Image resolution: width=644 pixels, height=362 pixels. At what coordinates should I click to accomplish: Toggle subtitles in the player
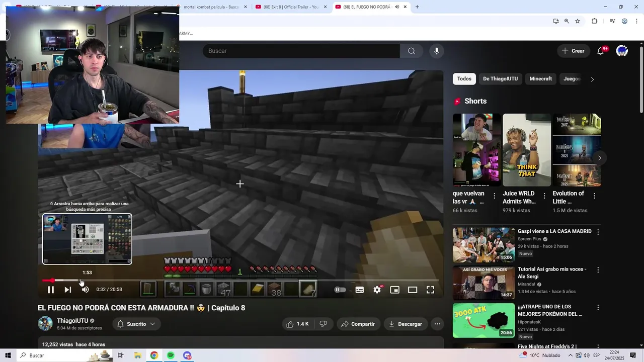pos(360,290)
